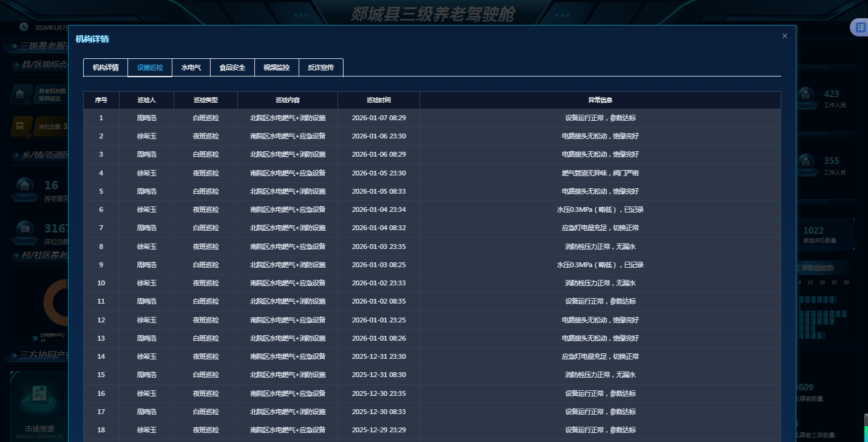
Task: Click the institution icon next to 16
Action: (x=25, y=186)
